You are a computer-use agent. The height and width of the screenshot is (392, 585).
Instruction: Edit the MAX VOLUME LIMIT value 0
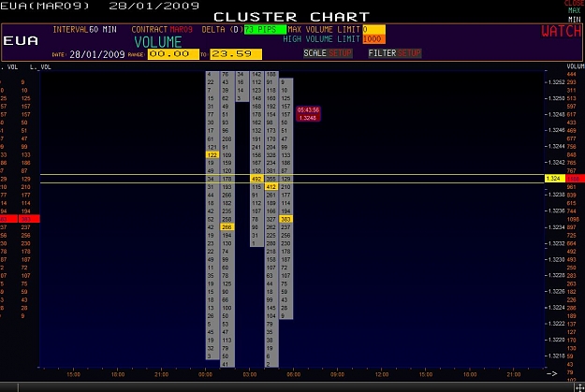click(x=373, y=29)
